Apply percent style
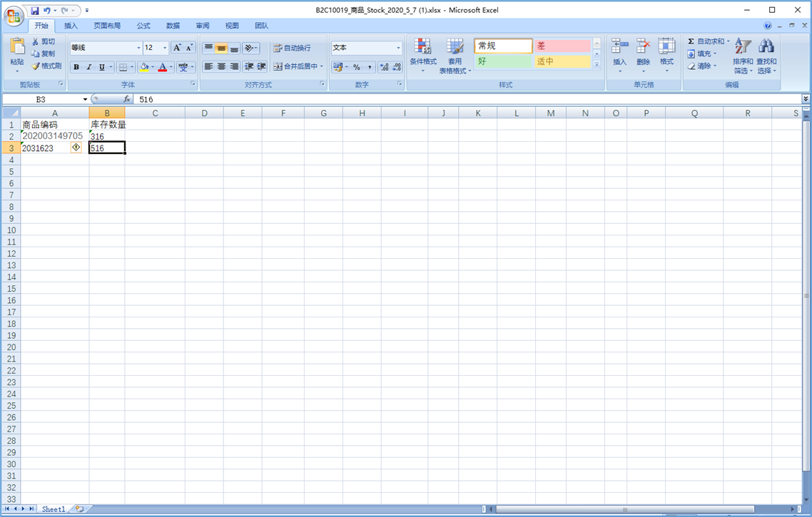The height and width of the screenshot is (517, 812). (356, 67)
